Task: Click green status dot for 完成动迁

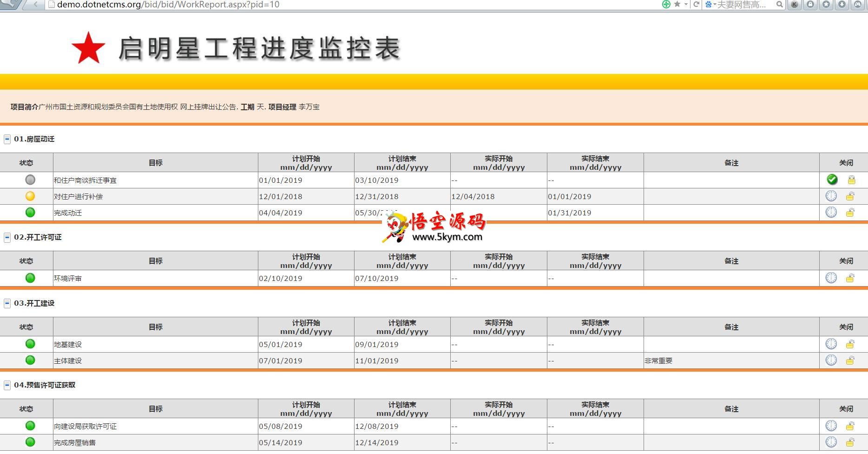Action: (30, 212)
